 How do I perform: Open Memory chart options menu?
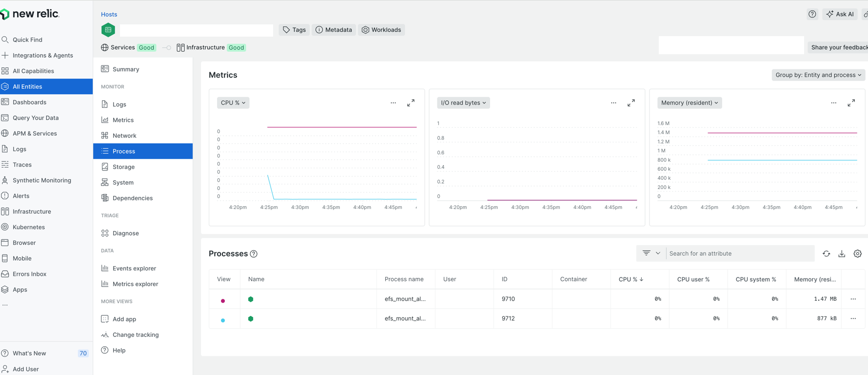tap(834, 103)
